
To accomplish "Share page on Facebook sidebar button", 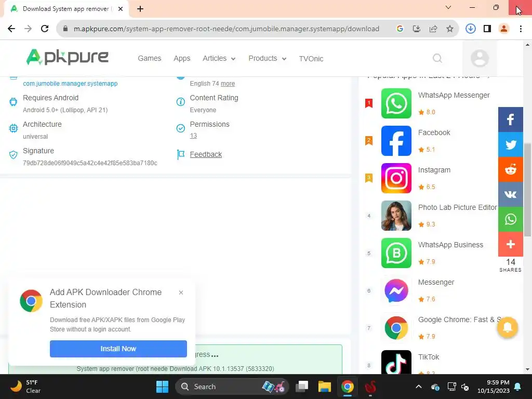I will [x=510, y=119].
